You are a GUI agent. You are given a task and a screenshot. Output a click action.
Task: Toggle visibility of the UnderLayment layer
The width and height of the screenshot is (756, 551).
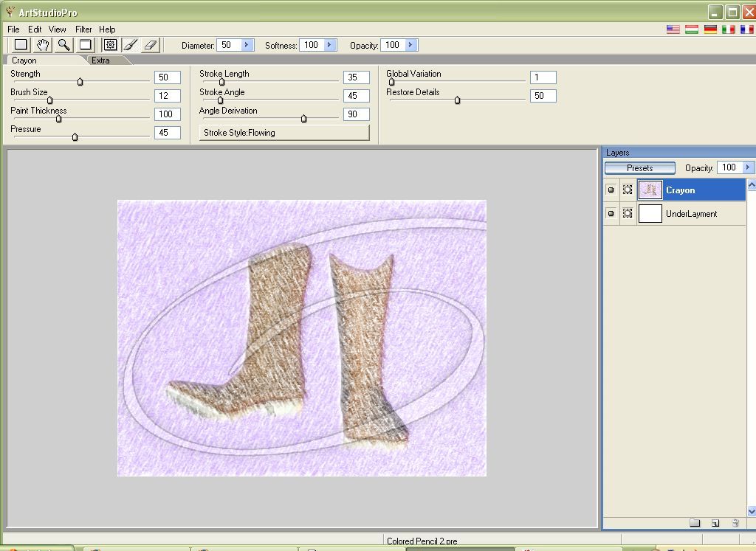coord(611,213)
